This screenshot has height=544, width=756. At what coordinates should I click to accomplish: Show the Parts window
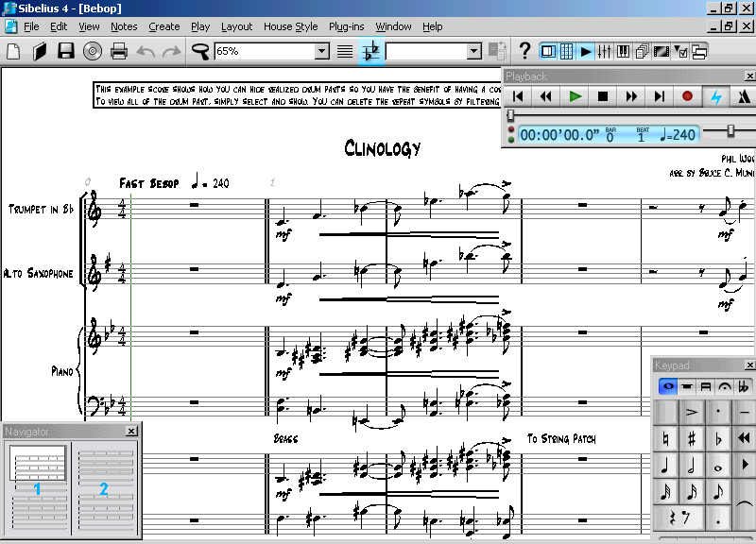click(x=642, y=51)
